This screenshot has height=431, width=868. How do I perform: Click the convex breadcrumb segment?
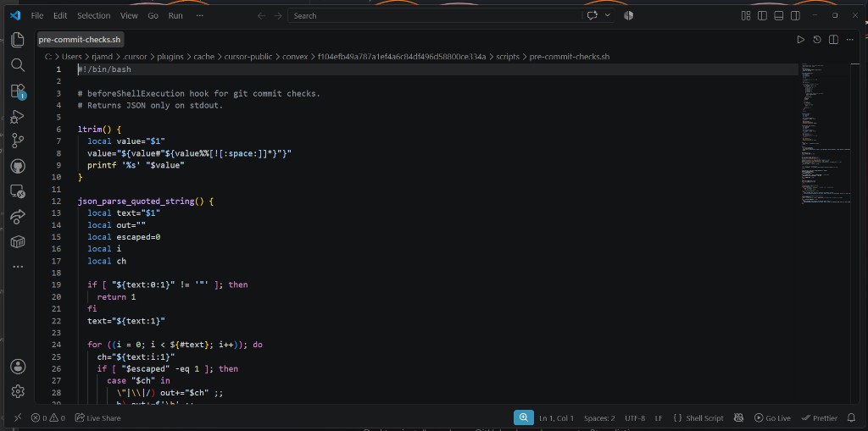click(295, 57)
